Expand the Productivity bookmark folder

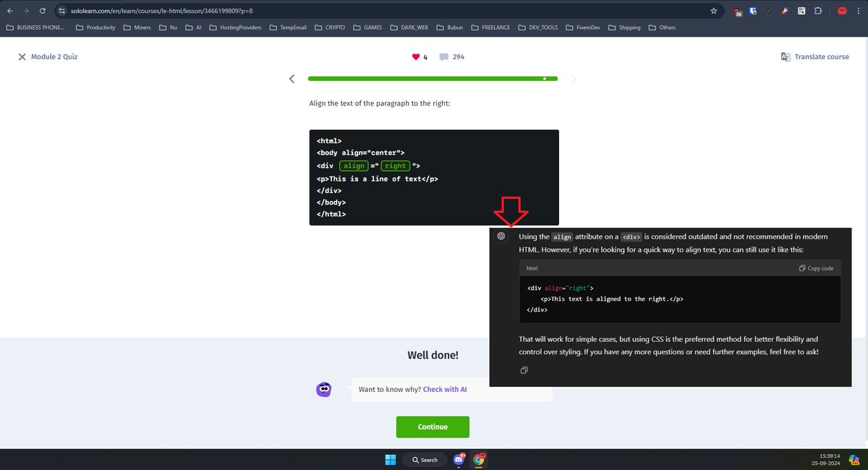click(x=95, y=27)
